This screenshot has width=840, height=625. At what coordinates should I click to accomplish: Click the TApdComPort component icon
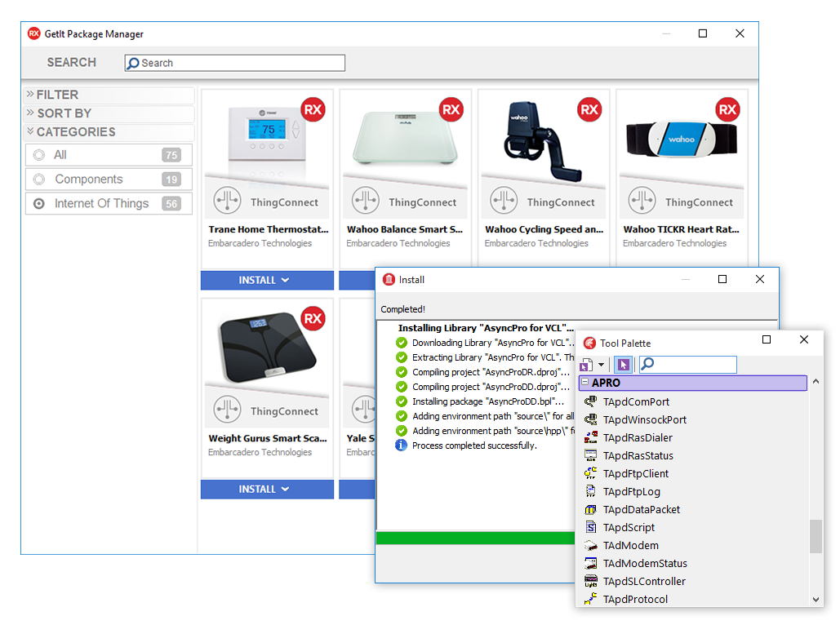click(590, 401)
